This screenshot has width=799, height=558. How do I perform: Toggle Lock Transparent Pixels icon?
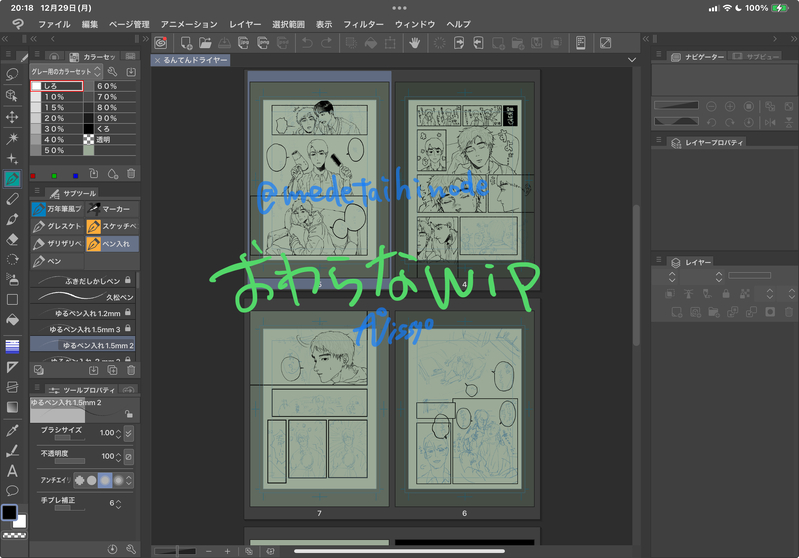745,294
